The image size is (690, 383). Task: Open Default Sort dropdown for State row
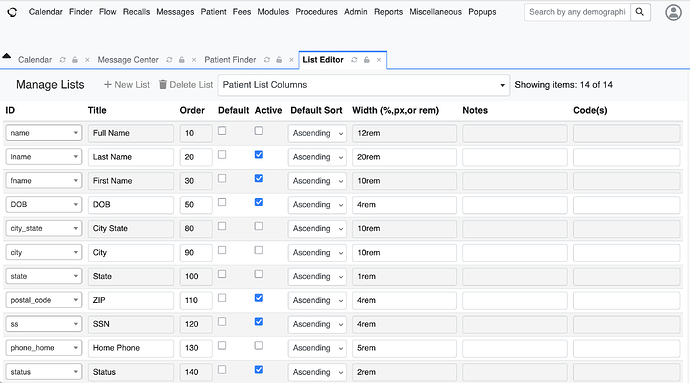point(317,276)
